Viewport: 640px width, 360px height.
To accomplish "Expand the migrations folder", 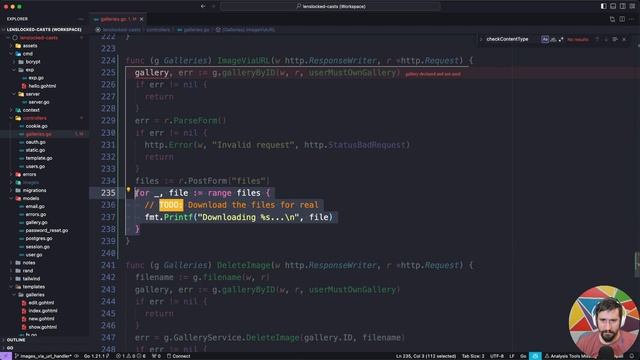I will (x=34, y=190).
